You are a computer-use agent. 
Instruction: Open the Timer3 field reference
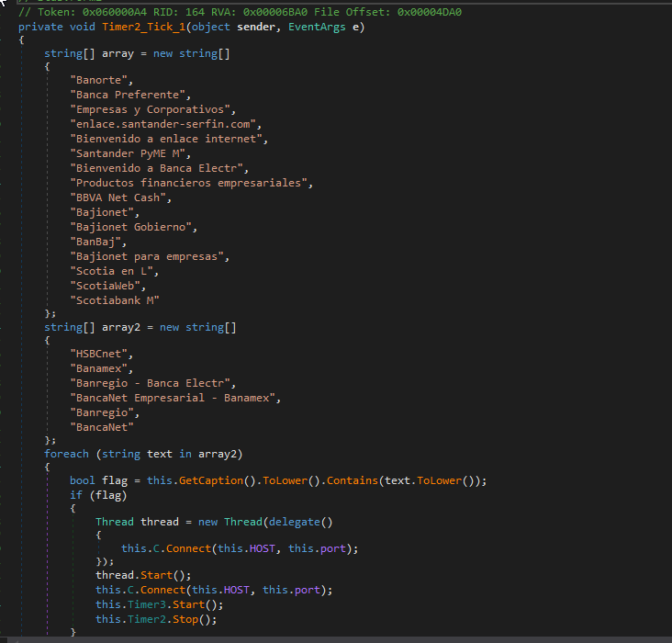pyautogui.click(x=147, y=604)
